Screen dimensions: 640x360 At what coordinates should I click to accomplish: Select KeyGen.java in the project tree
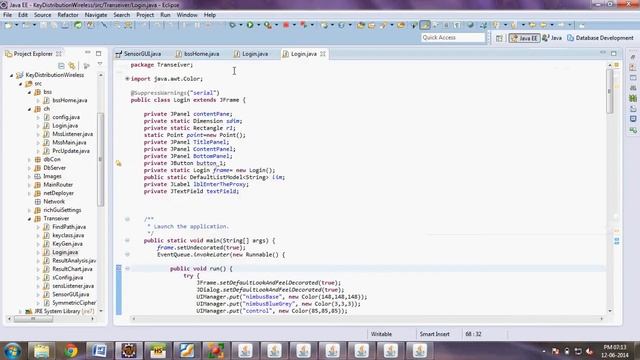point(67,244)
